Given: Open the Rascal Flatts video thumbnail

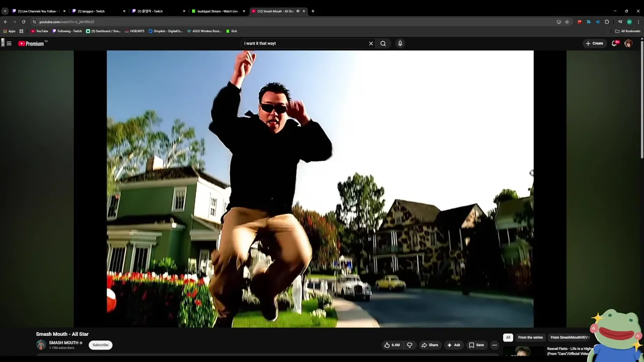Looking at the screenshot, I should (x=523, y=351).
